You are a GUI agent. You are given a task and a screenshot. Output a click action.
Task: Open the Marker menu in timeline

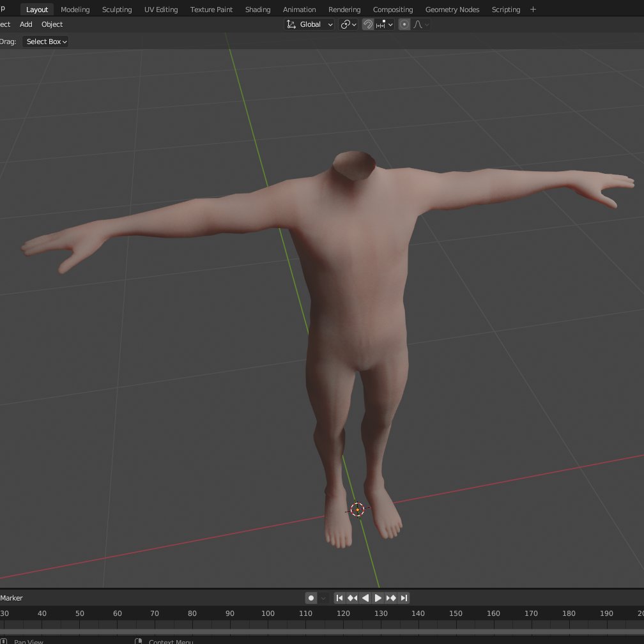pos(11,598)
